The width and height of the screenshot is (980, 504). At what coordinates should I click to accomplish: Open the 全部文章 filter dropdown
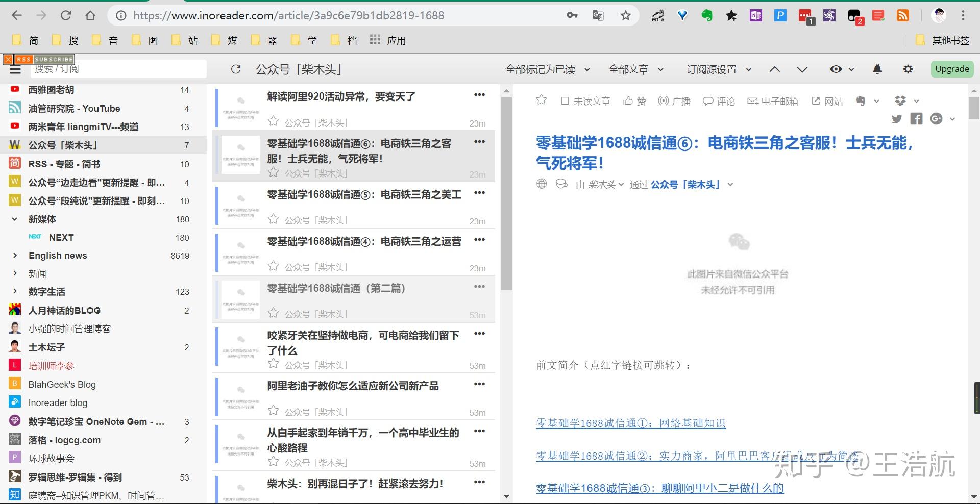tap(636, 69)
